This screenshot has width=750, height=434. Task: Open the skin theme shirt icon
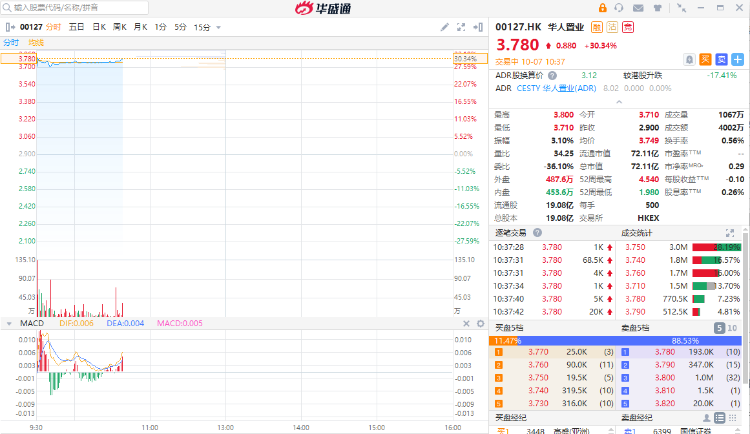(658, 8)
